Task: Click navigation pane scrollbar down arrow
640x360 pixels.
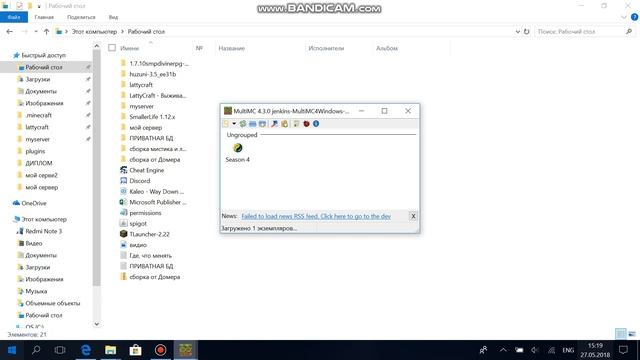Action: (96, 324)
